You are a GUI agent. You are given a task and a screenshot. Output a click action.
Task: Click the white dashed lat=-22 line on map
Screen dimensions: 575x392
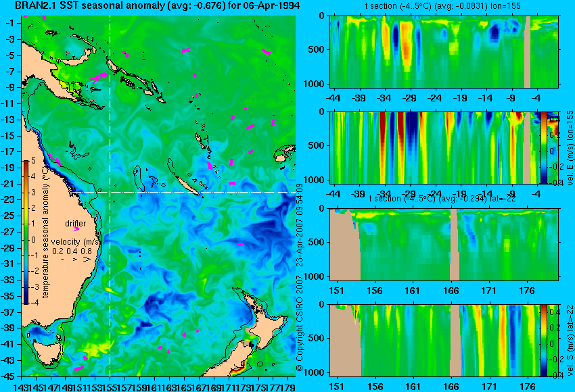pos(184,192)
